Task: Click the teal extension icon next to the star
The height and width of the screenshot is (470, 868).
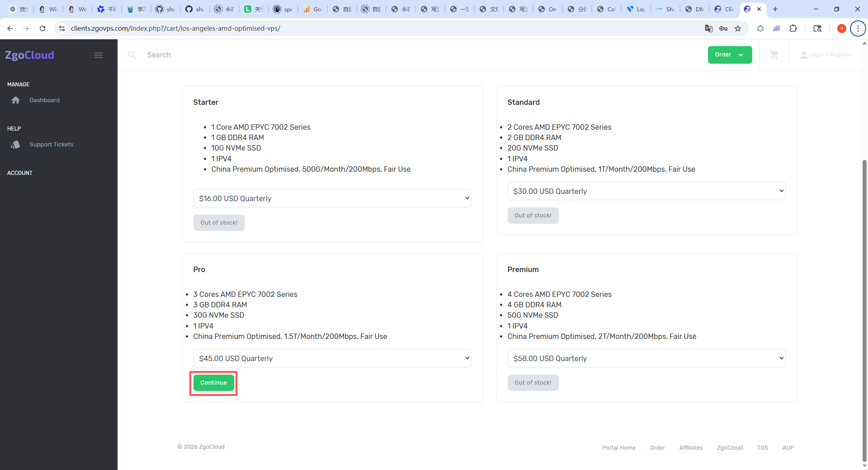Action: (760, 28)
